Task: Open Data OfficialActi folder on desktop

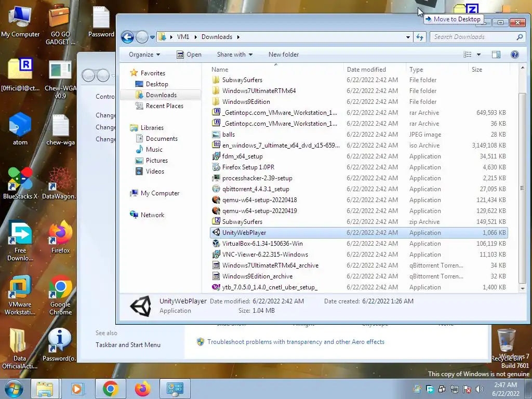Action: (x=20, y=349)
